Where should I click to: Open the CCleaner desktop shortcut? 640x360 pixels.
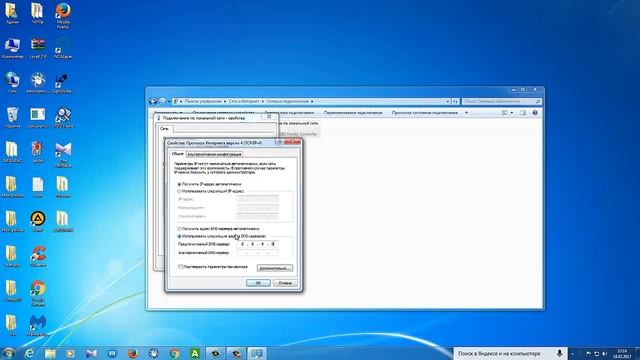[x=38, y=256]
